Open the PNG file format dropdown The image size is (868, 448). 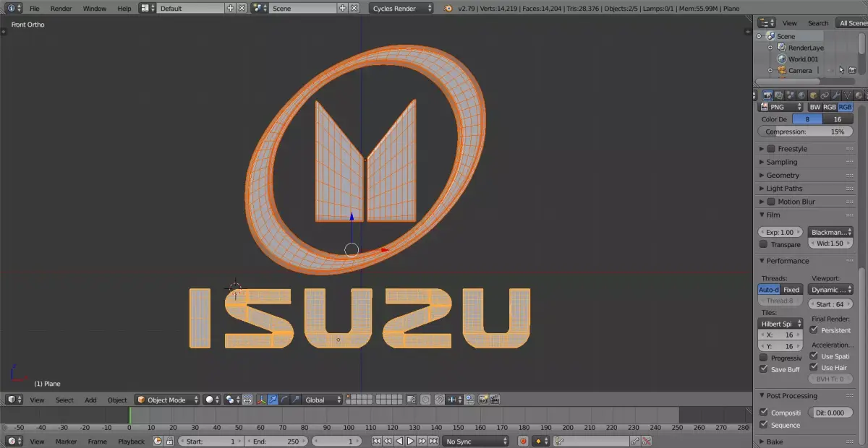click(780, 107)
